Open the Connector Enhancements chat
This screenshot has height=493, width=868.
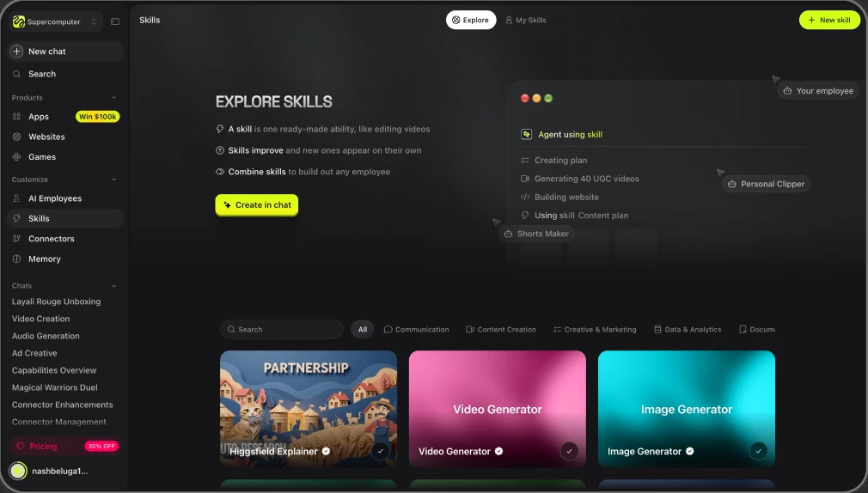click(x=63, y=405)
